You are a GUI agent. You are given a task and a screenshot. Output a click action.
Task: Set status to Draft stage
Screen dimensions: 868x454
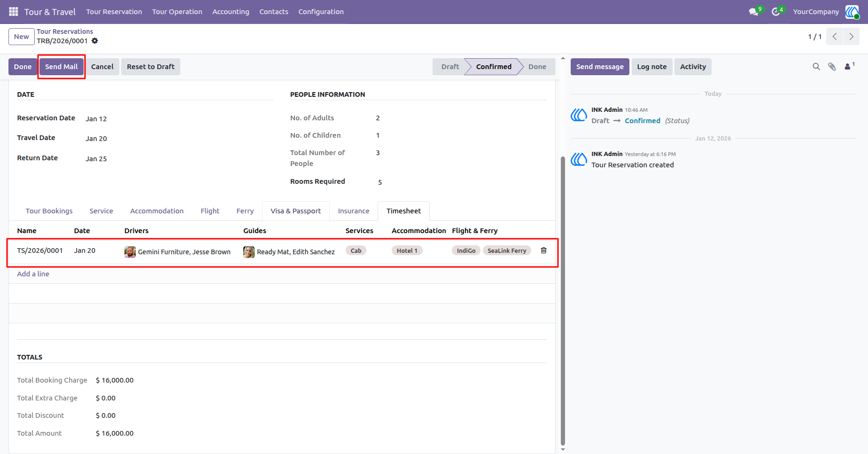[x=450, y=67]
